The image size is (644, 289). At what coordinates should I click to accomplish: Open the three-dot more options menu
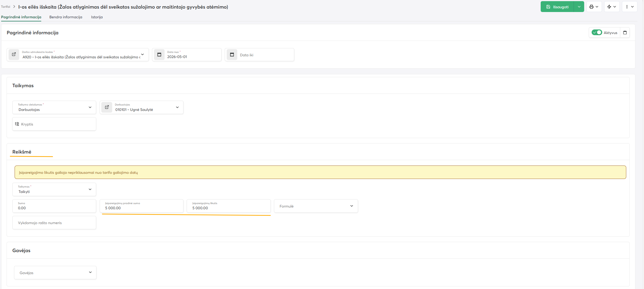[629, 7]
